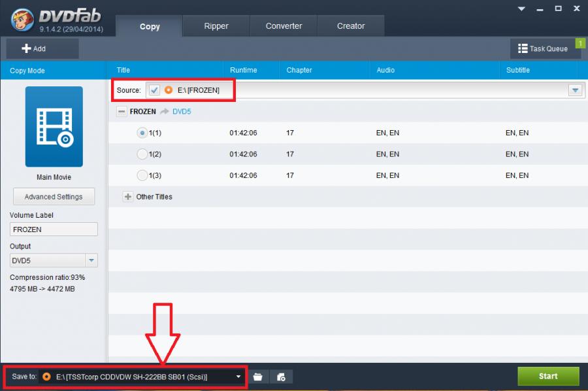Open Advanced Settings
The image size is (588, 391).
click(54, 197)
